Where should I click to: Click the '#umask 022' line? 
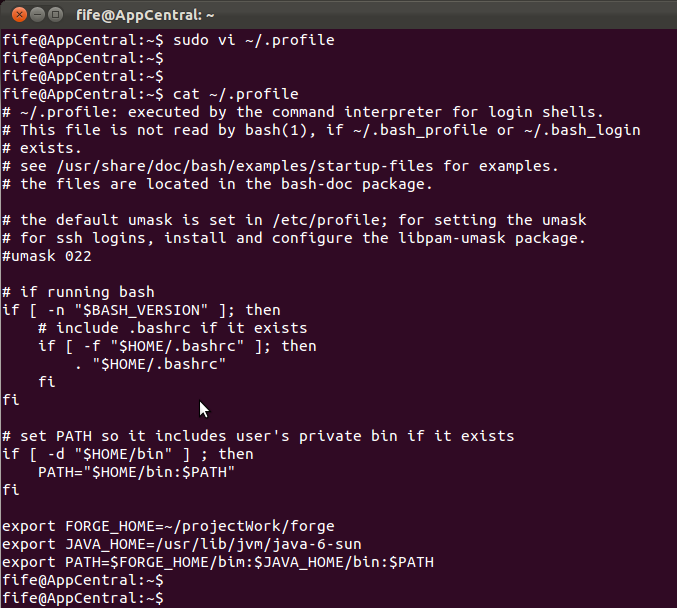[47, 256]
